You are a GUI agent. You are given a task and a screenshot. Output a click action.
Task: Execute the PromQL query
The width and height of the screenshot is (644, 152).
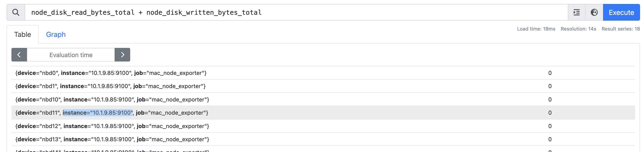tap(621, 12)
